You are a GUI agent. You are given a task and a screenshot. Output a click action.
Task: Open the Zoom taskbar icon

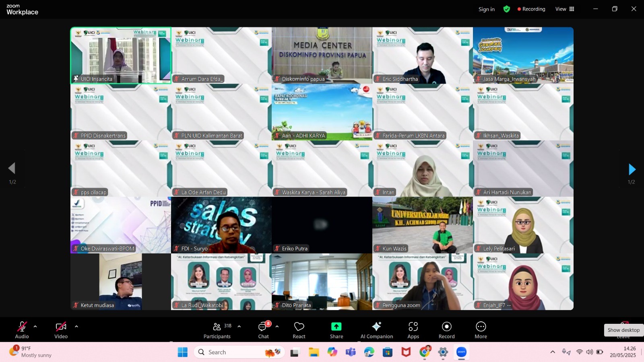(x=461, y=352)
